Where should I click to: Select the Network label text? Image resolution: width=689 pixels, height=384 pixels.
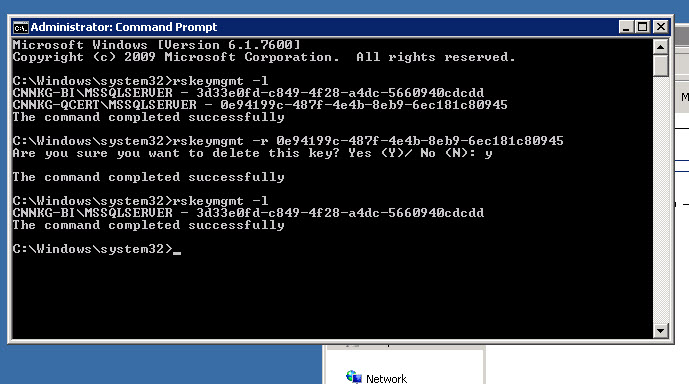pyautogui.click(x=386, y=379)
